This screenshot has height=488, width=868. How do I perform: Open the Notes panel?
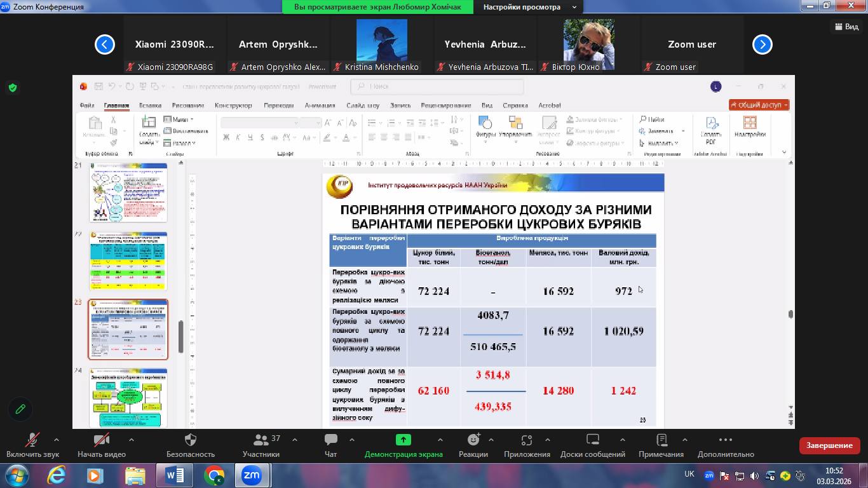661,440
